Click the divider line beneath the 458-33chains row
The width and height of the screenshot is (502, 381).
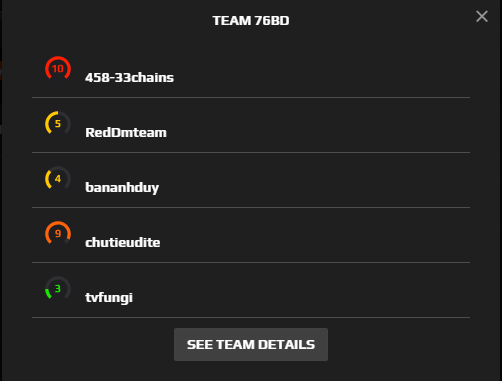point(251,97)
